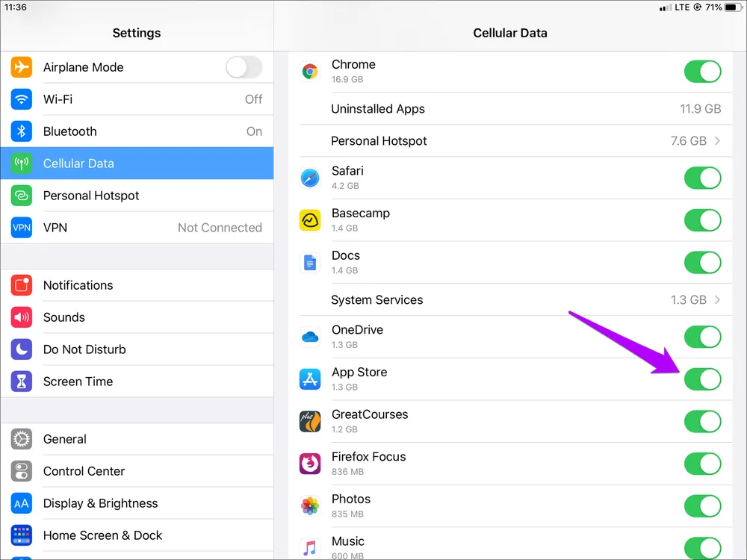Screen dimensions: 747x560
Task: Toggle off cellular data for GreatCourses
Action: pyautogui.click(x=702, y=422)
